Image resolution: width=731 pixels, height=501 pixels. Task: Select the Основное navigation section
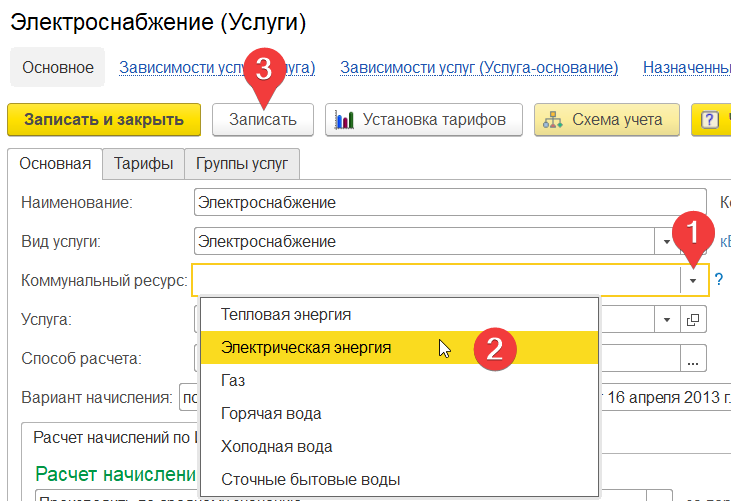point(58,67)
